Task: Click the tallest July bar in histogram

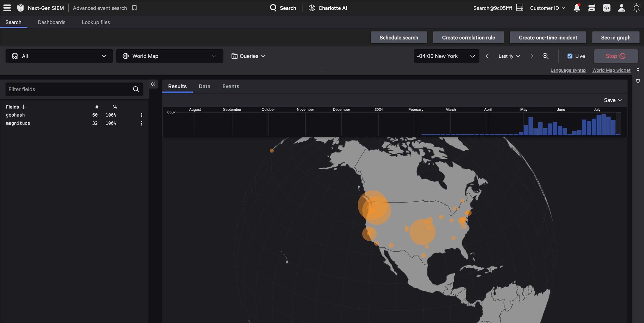Action: (603, 124)
